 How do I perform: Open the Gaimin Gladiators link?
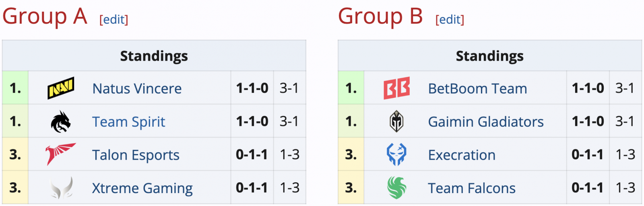(x=486, y=122)
